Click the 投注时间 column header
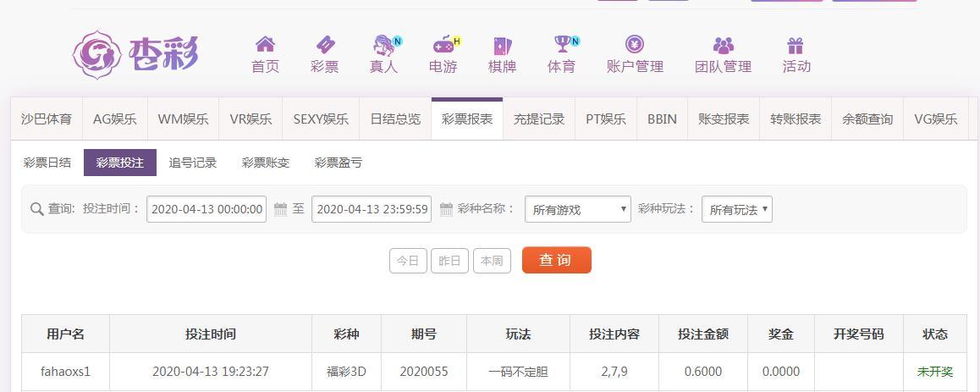Screen dimensions: 980x392 coord(211,334)
